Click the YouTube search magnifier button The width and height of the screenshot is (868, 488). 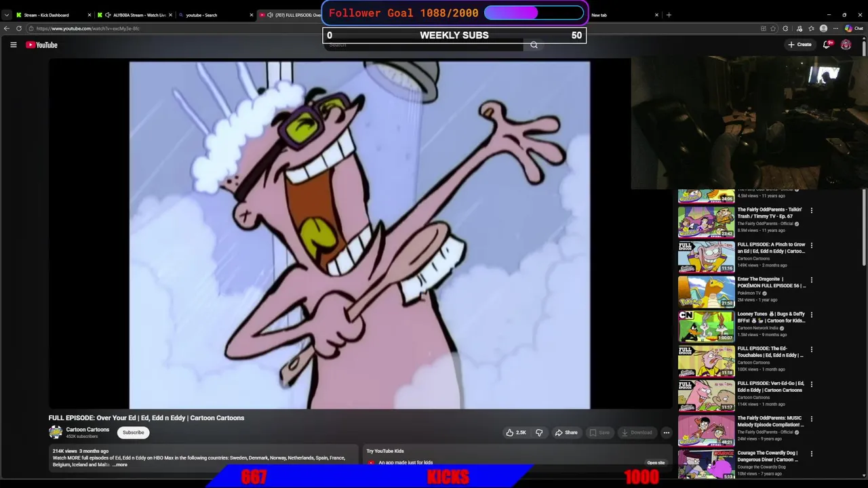534,45
